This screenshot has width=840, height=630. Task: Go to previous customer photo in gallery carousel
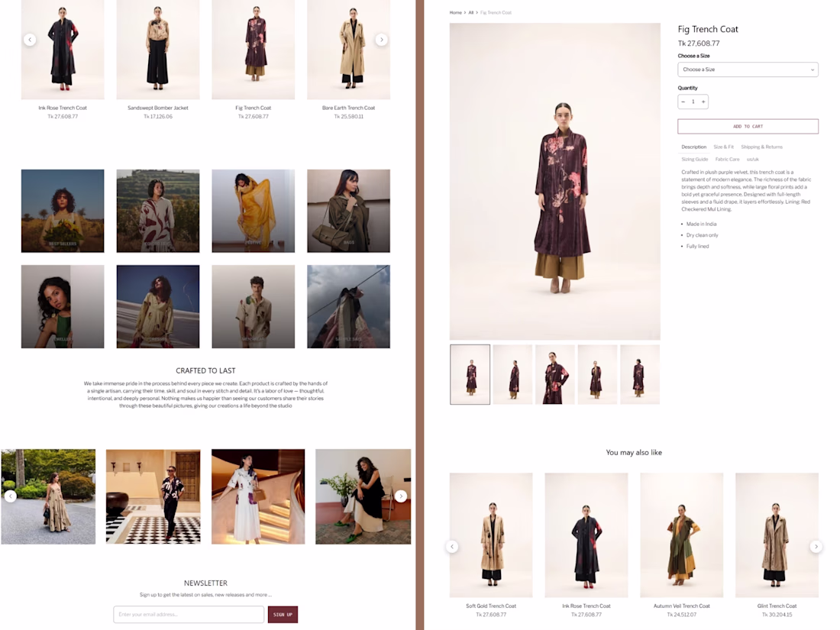(x=11, y=496)
